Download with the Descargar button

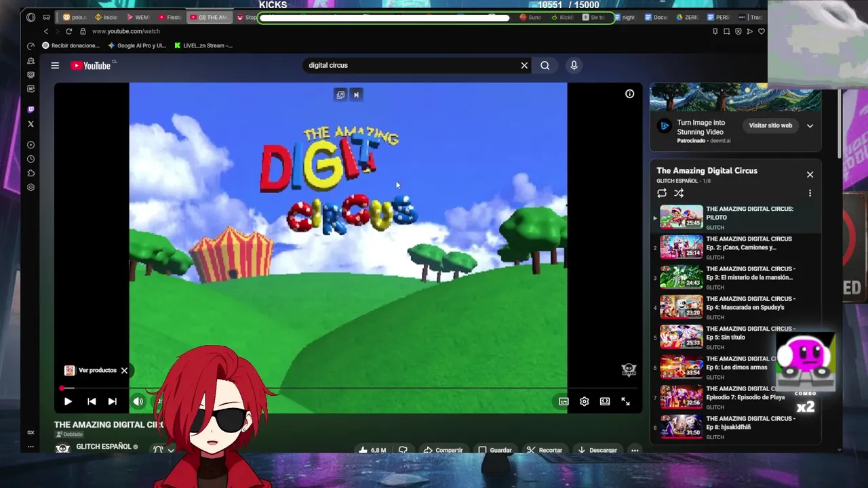pos(597,450)
